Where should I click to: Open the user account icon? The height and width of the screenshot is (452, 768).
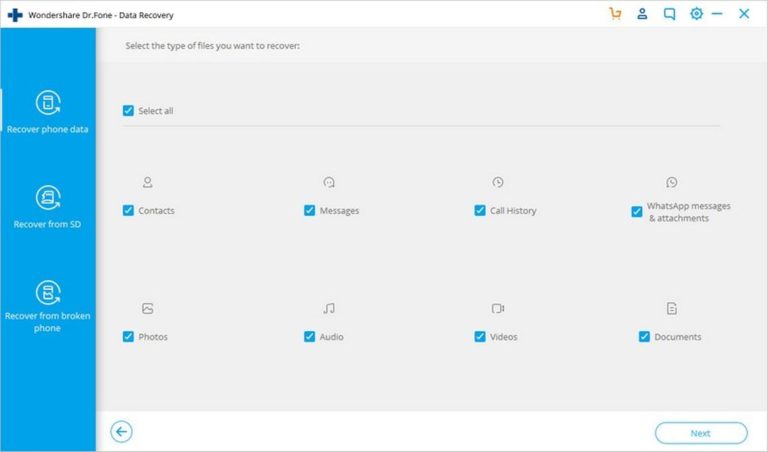643,14
